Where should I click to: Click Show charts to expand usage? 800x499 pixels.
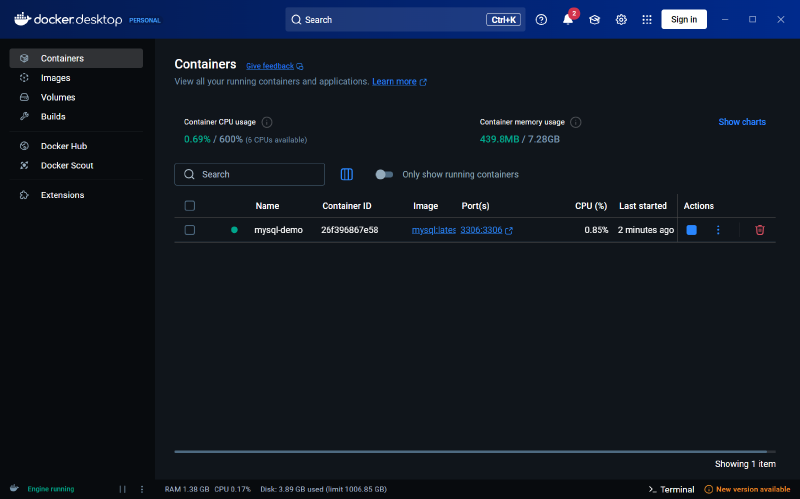point(742,122)
